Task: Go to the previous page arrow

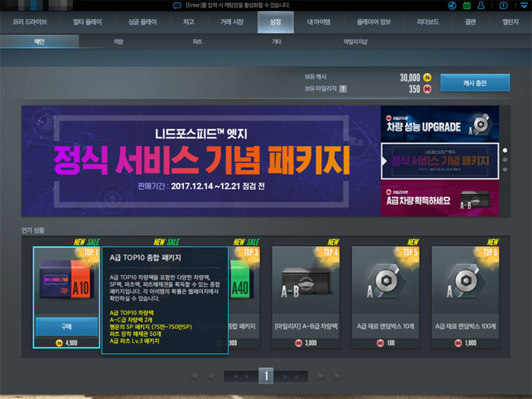Action: tap(211, 376)
